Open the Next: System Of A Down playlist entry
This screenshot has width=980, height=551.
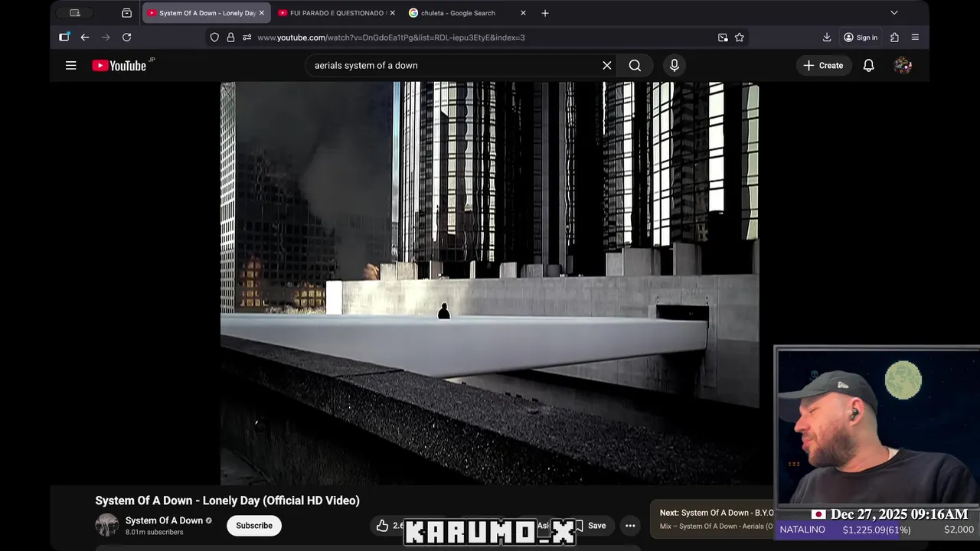click(714, 519)
